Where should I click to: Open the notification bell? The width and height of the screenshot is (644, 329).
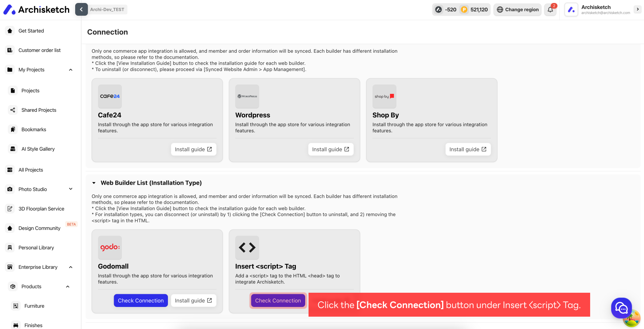point(550,10)
